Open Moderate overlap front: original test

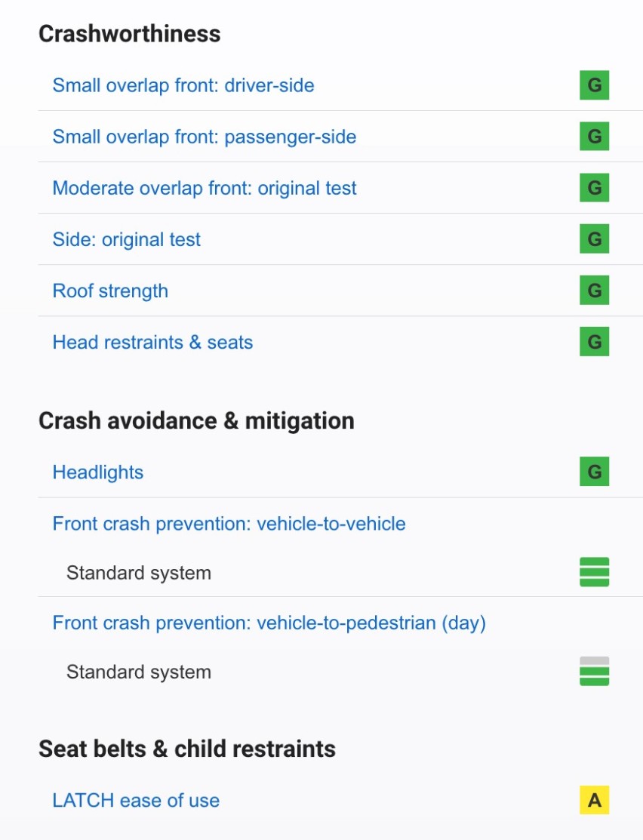pos(205,189)
